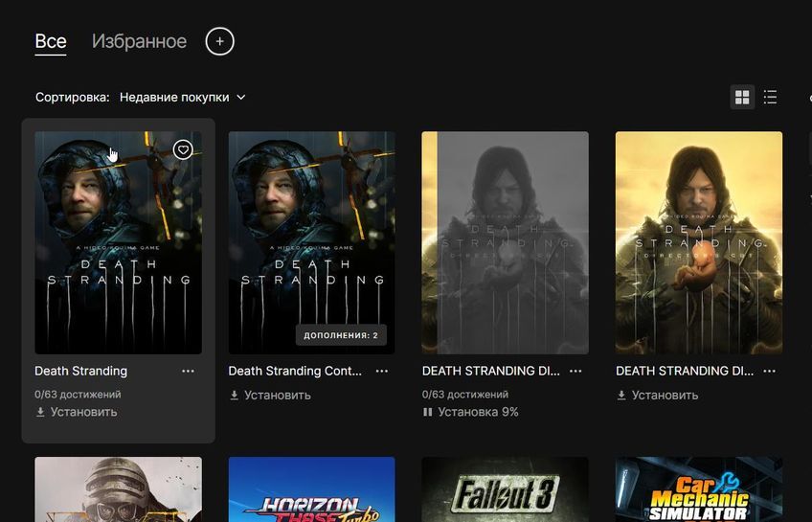Switch to grid view layout
The height and width of the screenshot is (522, 812).
741,97
